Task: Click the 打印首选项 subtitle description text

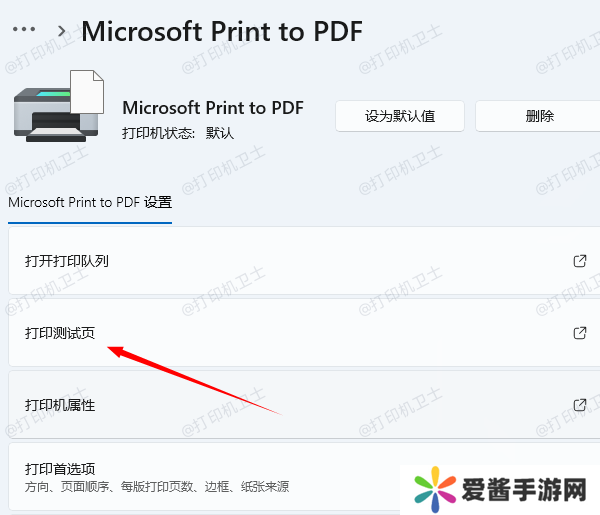Action: pos(157,487)
